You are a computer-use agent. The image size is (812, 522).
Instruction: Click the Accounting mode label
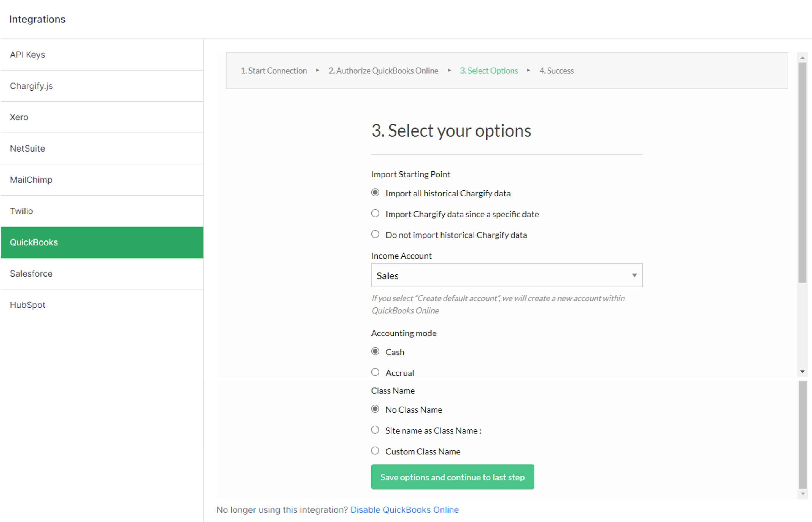point(404,333)
